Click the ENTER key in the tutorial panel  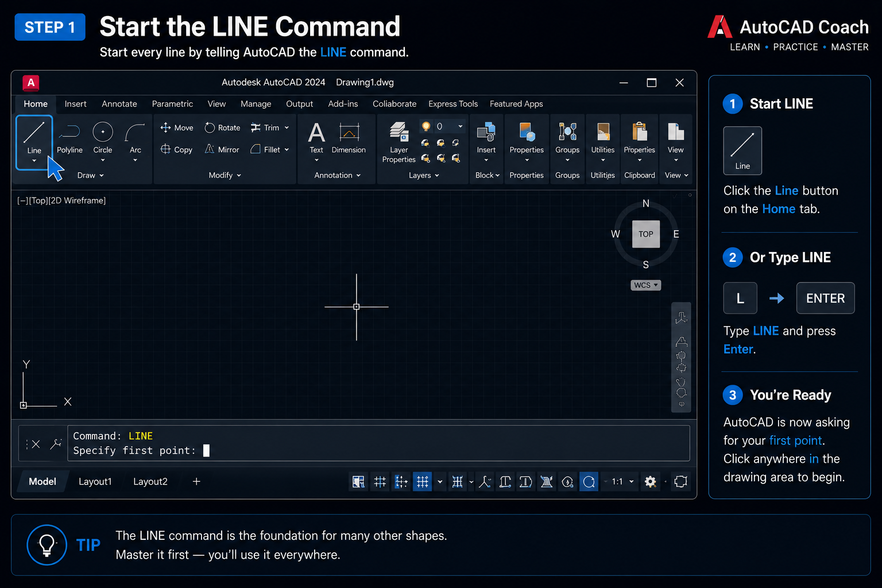click(x=825, y=298)
